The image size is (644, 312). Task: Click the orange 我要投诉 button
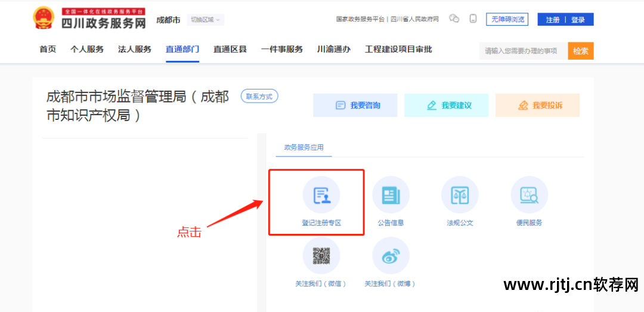537,106
